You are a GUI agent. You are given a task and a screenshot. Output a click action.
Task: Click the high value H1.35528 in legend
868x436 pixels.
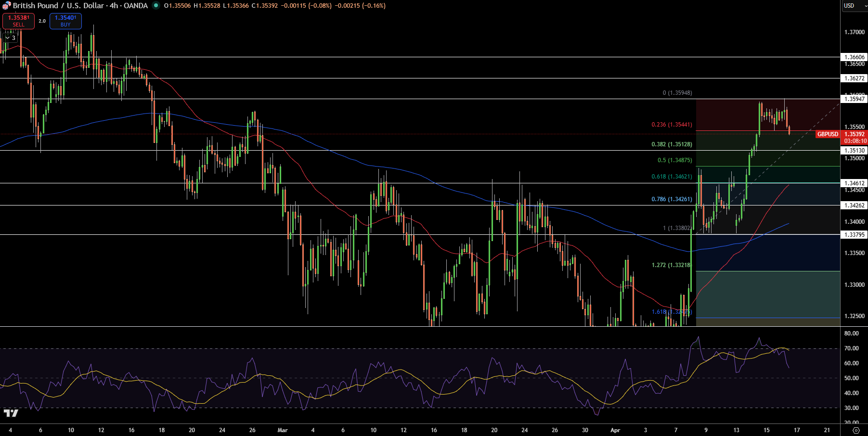coord(207,6)
